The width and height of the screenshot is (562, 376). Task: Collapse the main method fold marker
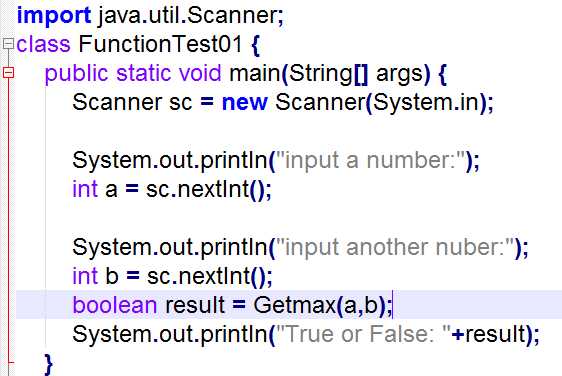tap(8, 72)
